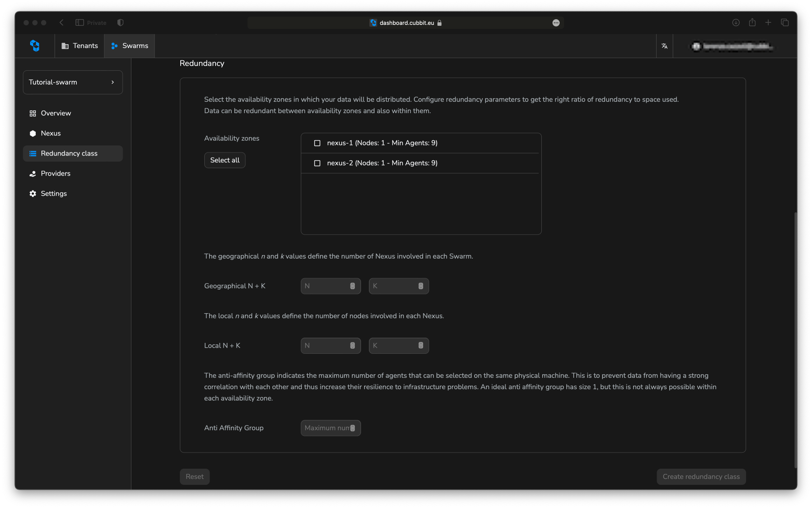Focus the Geographical N field

click(330, 286)
